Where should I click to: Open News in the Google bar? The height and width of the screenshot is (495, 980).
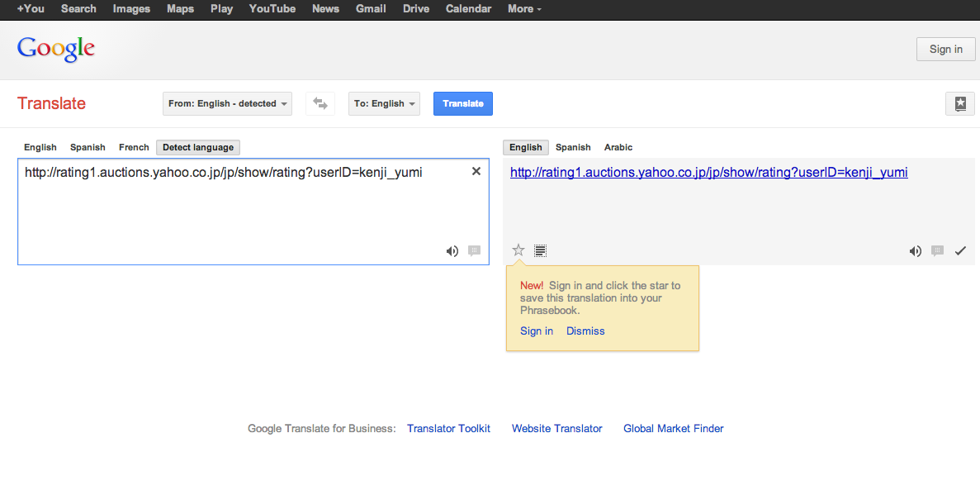[x=325, y=9]
